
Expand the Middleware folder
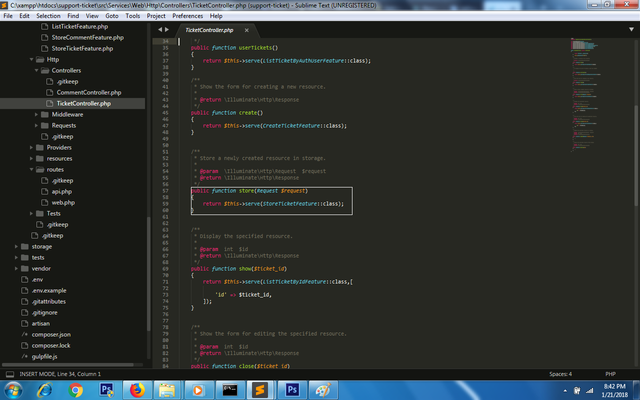(36, 115)
